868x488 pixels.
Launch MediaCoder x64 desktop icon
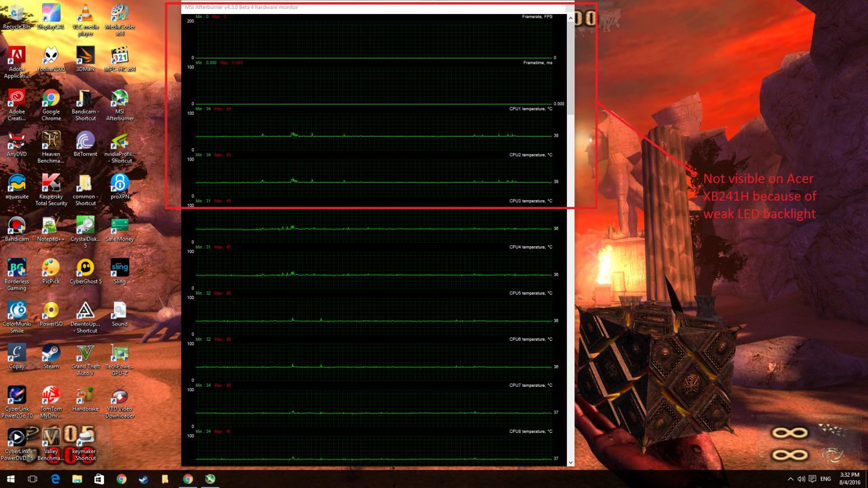(x=120, y=19)
